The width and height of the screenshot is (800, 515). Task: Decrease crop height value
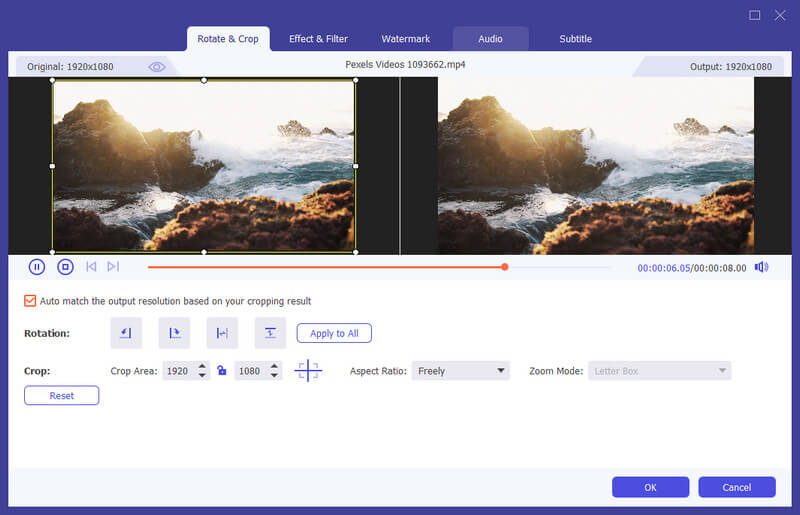[x=274, y=376]
